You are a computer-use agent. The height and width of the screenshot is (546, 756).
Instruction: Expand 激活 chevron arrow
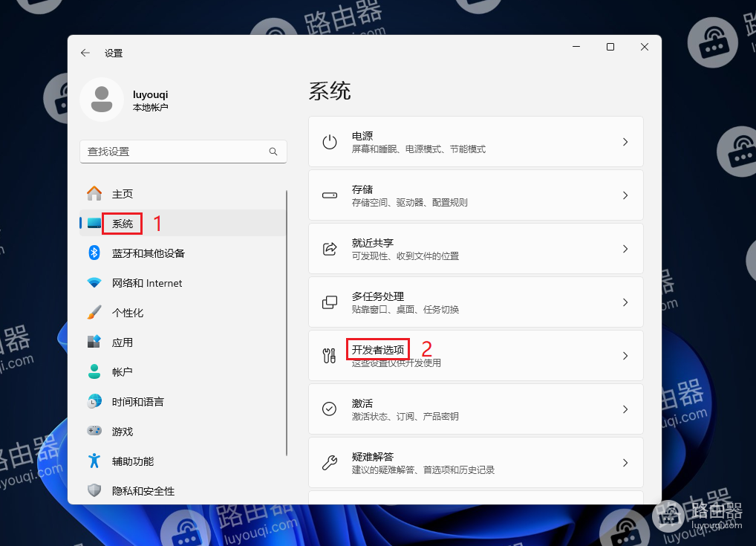click(625, 409)
